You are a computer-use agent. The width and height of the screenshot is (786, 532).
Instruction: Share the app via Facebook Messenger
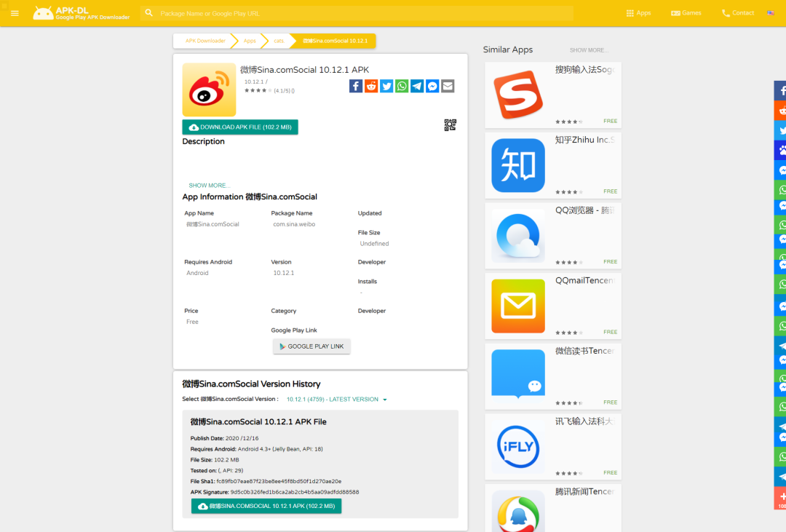point(432,86)
